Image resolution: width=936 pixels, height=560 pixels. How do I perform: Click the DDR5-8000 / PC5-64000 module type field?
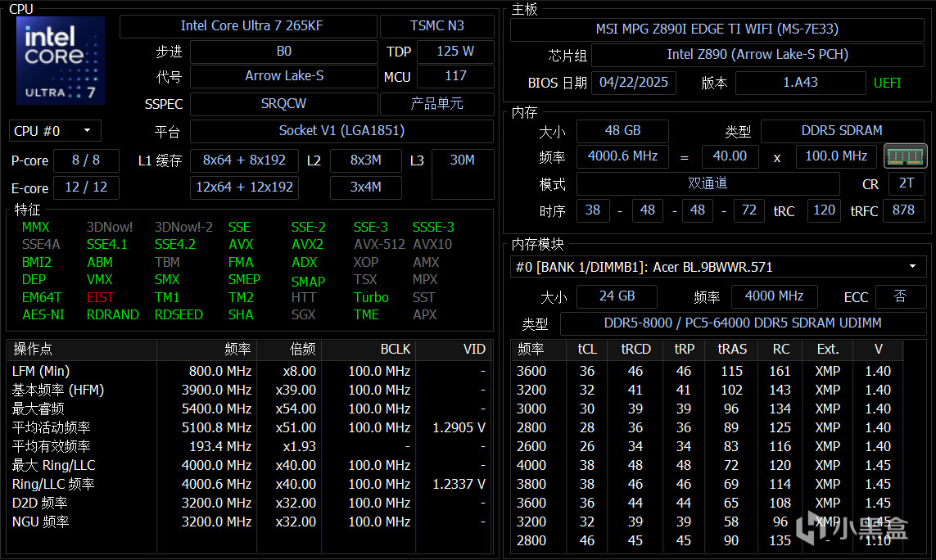pyautogui.click(x=743, y=323)
